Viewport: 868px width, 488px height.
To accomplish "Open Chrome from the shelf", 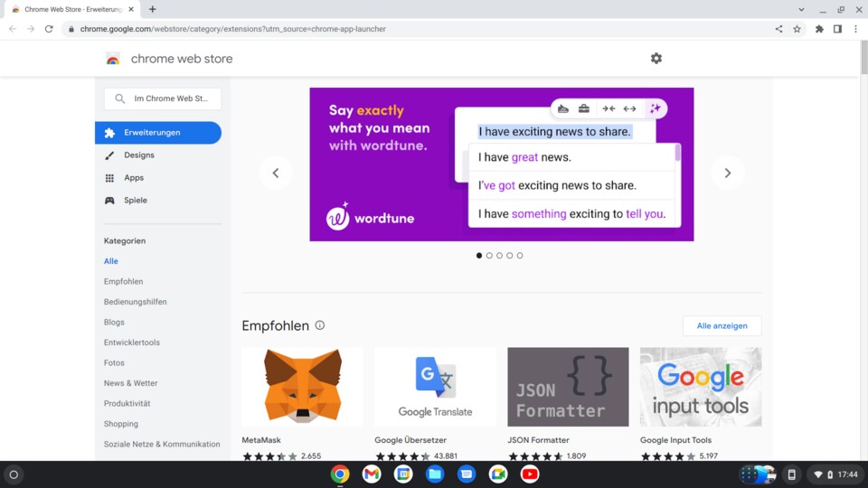I will [340, 474].
